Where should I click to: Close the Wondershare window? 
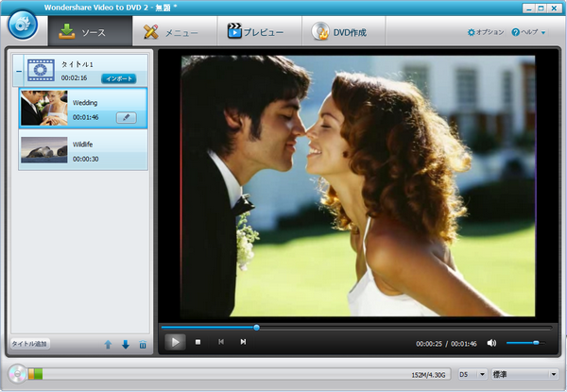click(554, 8)
